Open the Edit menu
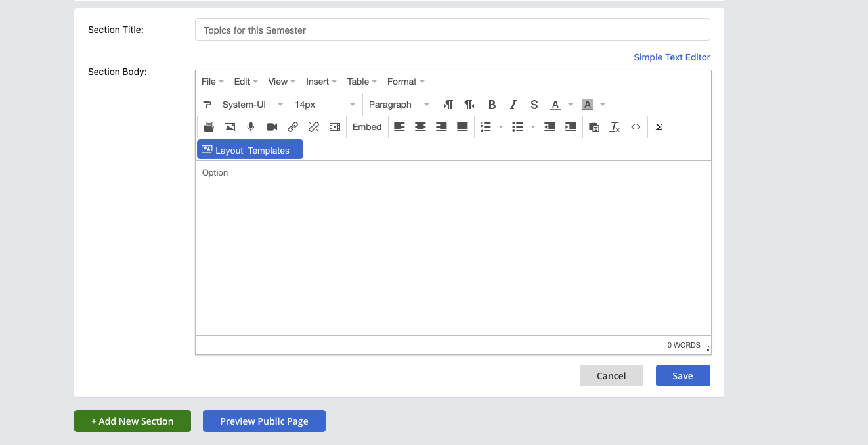The width and height of the screenshot is (868, 445). 246,82
